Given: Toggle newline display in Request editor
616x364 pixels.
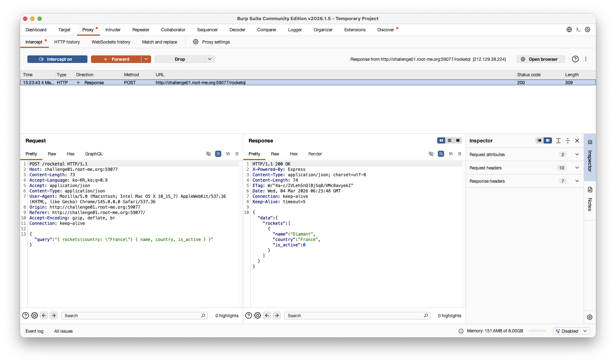Looking at the screenshot, I should (x=228, y=154).
